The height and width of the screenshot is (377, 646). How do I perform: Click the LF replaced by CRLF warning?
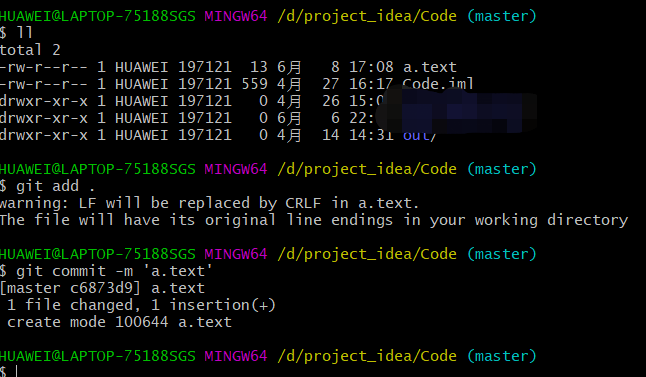pyautogui.click(x=209, y=203)
